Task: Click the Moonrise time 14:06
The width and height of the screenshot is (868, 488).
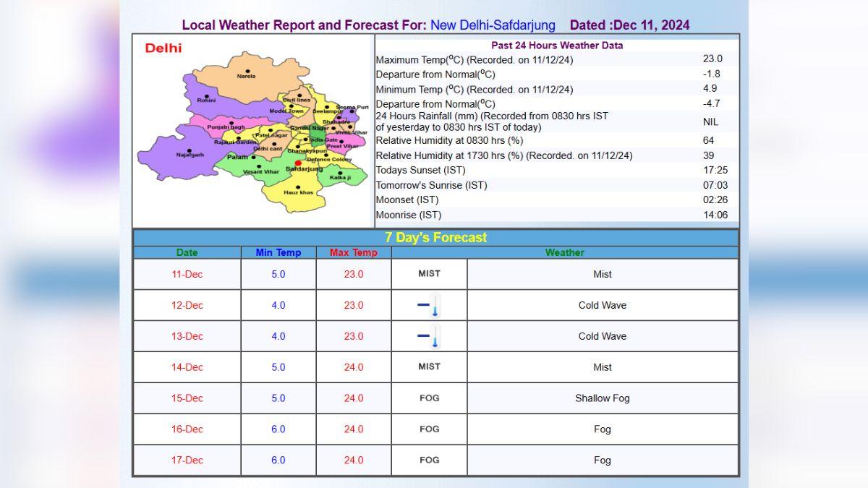Action: (715, 215)
